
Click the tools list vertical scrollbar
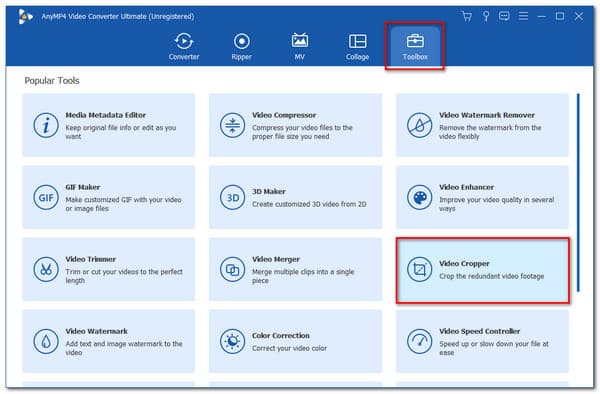point(578,192)
